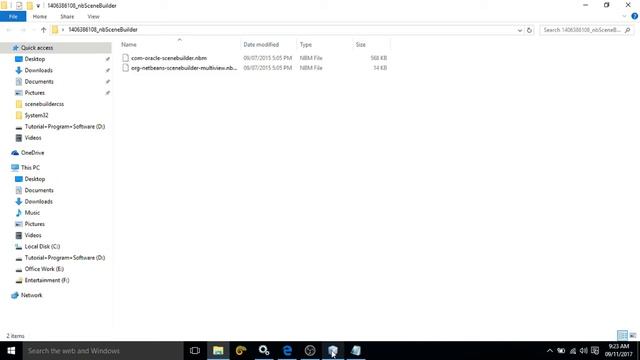Select OneDrive in navigation pane

pyautogui.click(x=32, y=153)
